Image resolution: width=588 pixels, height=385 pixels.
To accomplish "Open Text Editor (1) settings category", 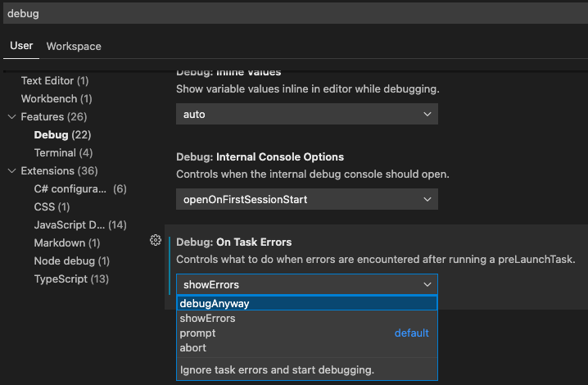I will [x=55, y=80].
